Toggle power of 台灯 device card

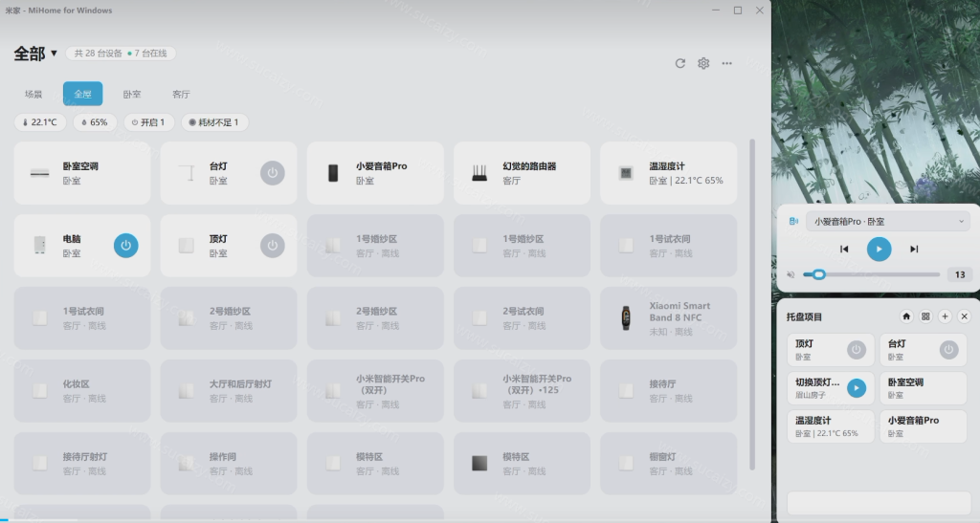[x=273, y=173]
